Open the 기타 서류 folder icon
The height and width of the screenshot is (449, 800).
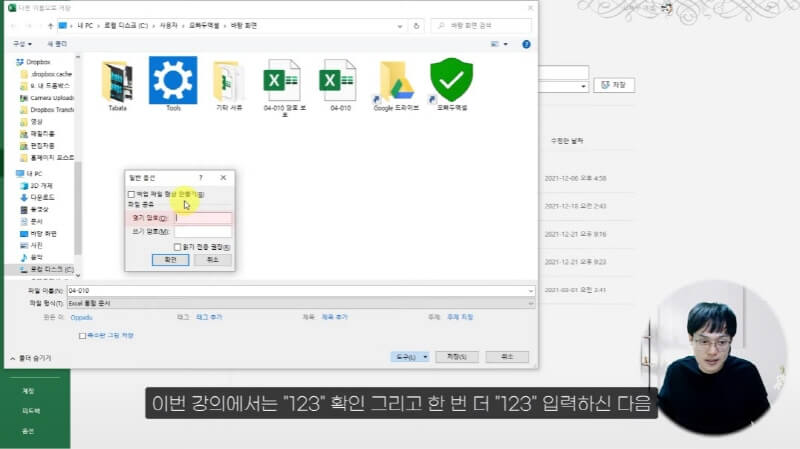[x=229, y=82]
